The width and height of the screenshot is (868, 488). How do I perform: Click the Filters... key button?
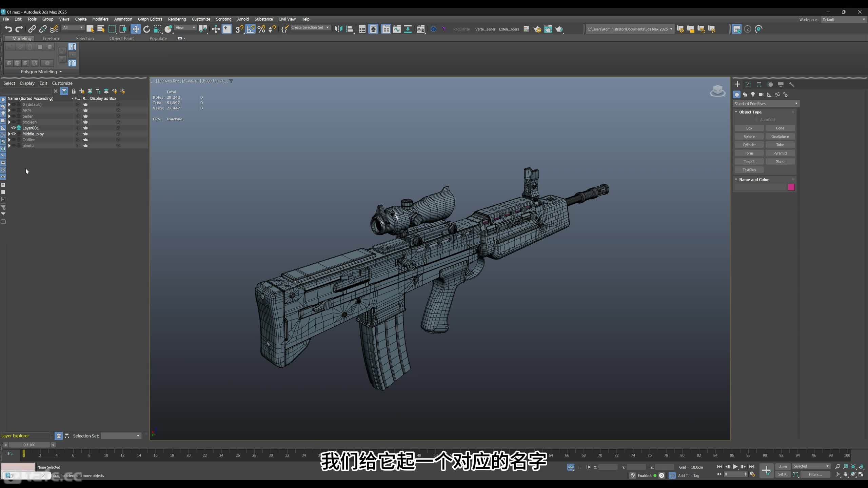(815, 474)
